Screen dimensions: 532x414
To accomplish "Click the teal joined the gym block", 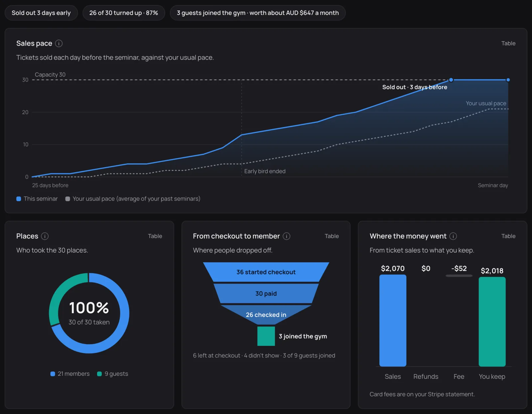I will click(x=266, y=336).
